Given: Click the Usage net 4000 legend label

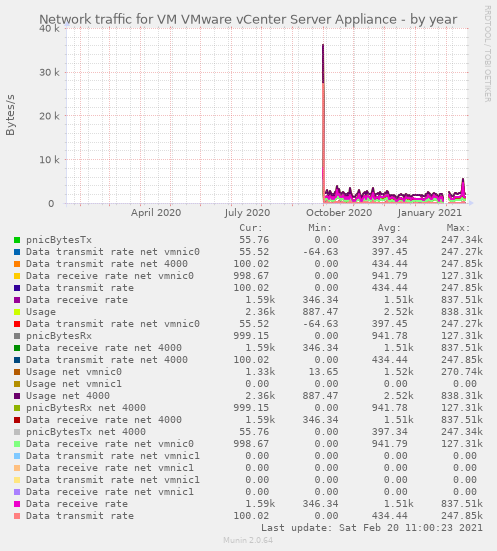Looking at the screenshot, I should 68,396.
